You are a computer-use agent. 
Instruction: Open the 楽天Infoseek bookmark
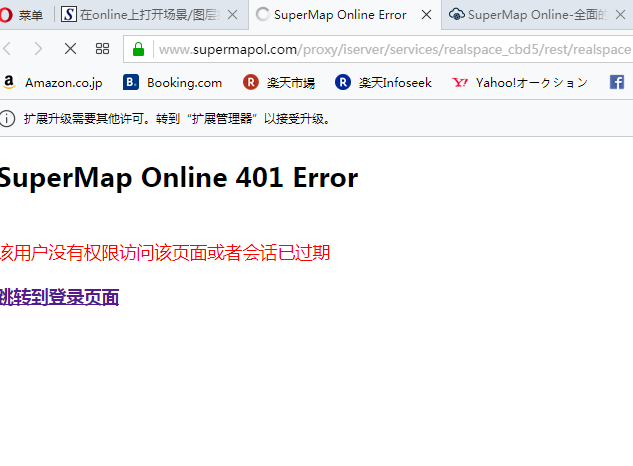point(383,83)
